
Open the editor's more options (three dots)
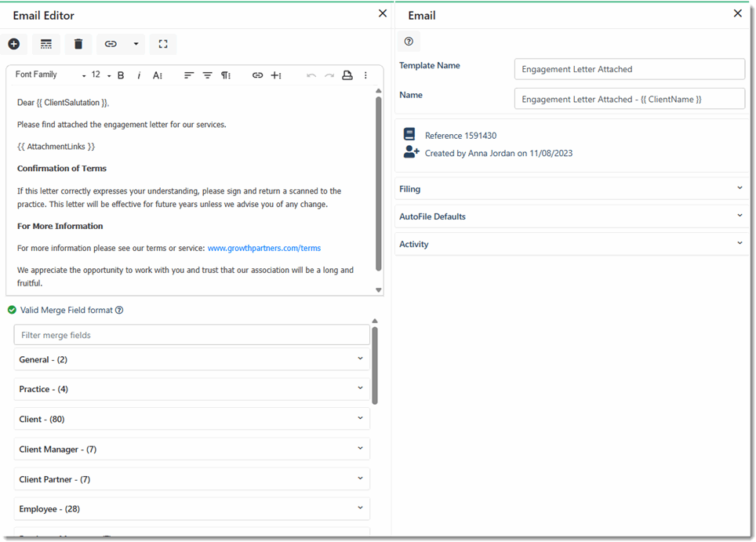point(365,75)
